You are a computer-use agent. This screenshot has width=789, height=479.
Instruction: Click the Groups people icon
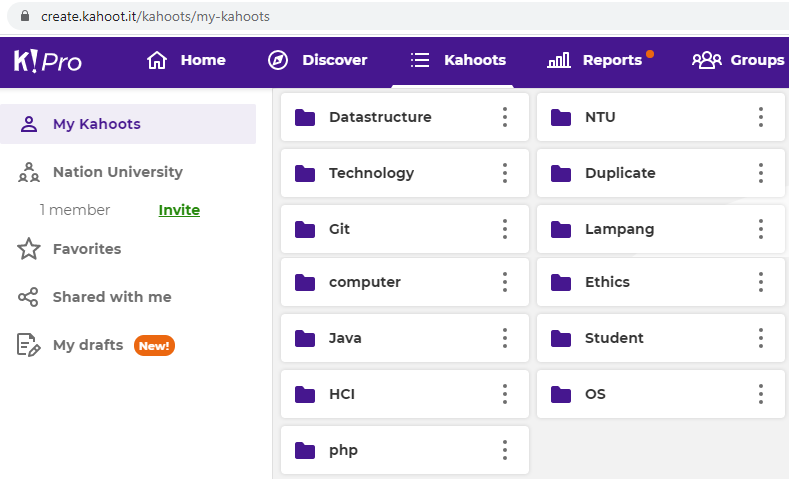tap(707, 61)
